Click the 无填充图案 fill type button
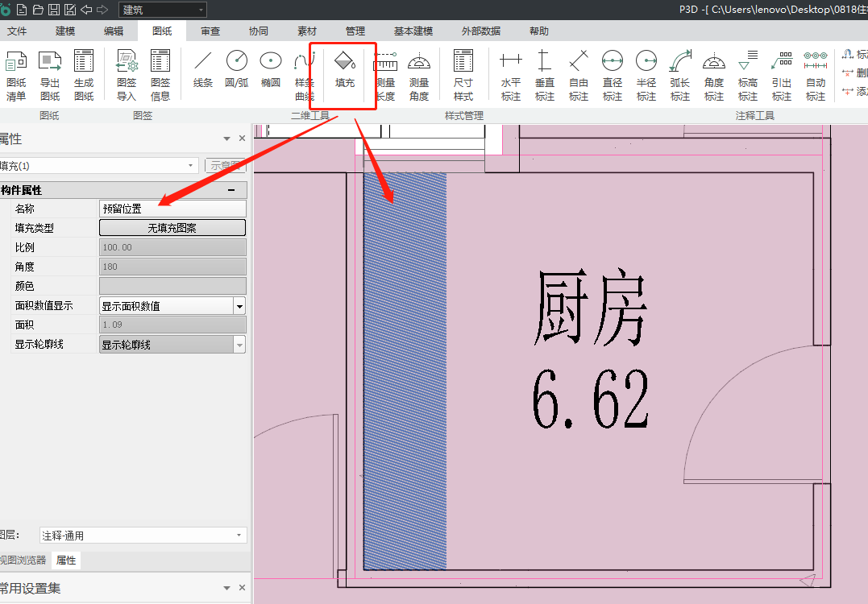This screenshot has width=868, height=604. point(172,228)
